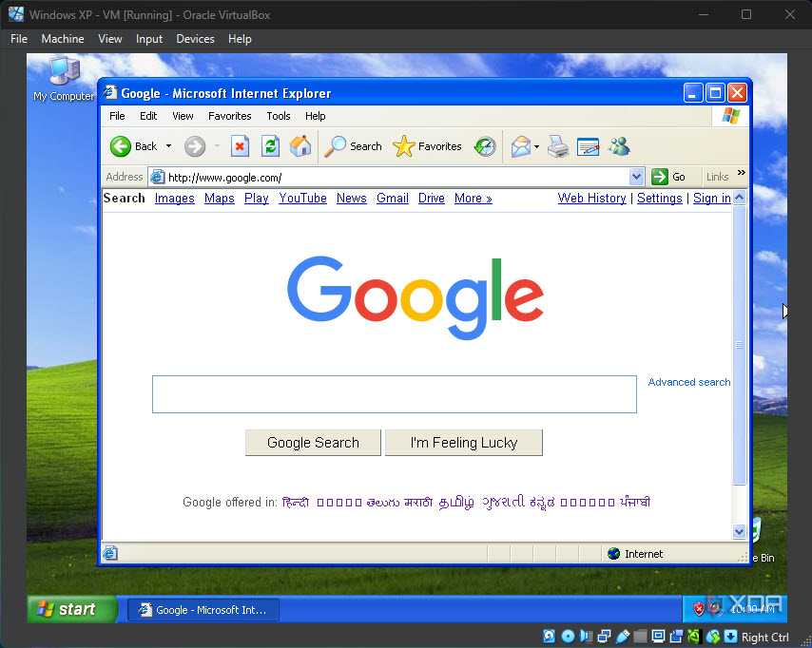Click the green Back arrow in Internet Explorer

click(121, 146)
